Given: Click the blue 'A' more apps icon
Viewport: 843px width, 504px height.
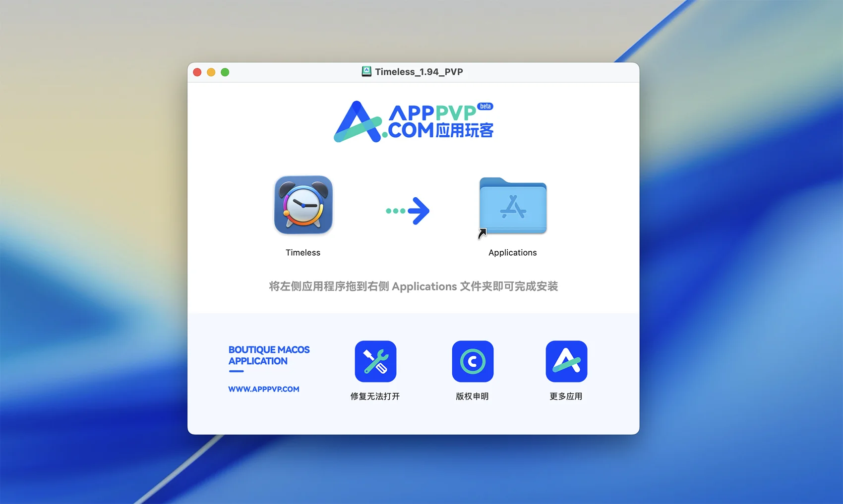Looking at the screenshot, I should (566, 361).
